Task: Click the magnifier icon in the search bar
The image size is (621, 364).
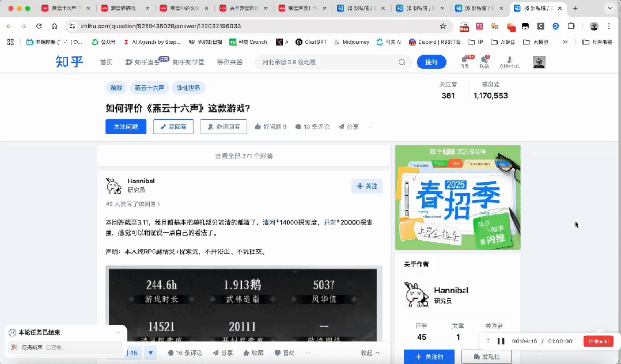Action: pos(402,62)
